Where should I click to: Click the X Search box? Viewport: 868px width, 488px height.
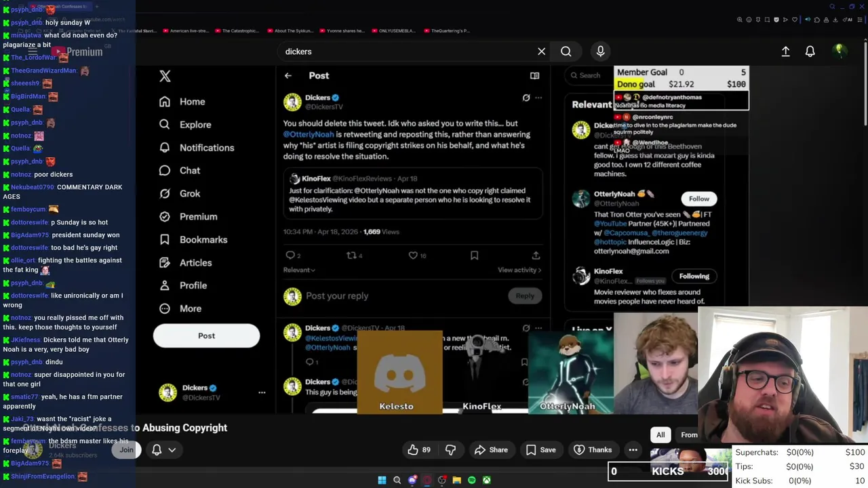pyautogui.click(x=589, y=75)
